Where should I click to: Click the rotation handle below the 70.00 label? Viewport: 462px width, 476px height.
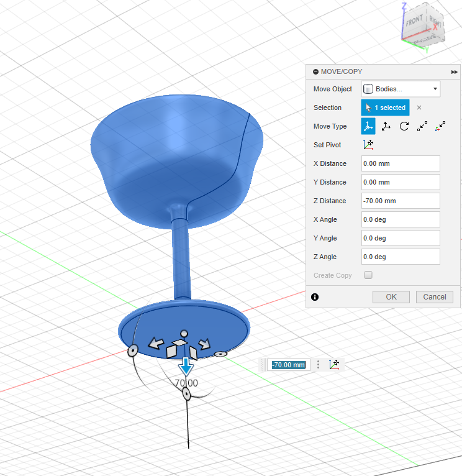point(186,395)
